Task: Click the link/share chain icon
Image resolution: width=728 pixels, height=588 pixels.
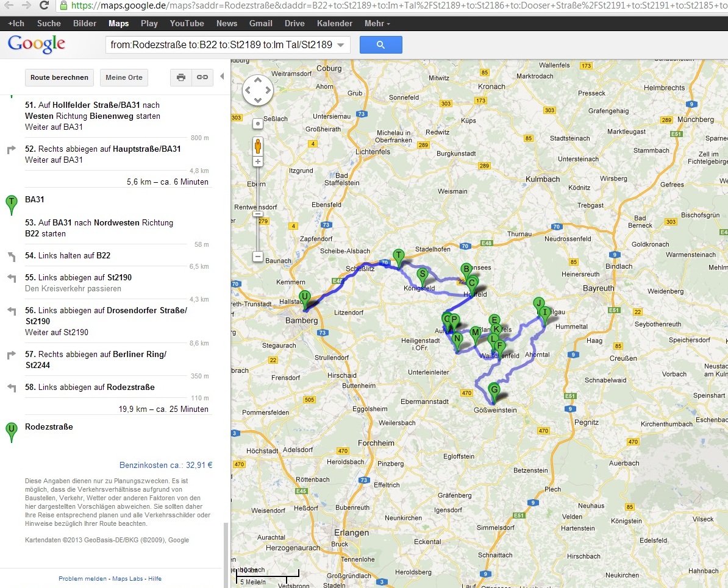Action: pos(202,77)
